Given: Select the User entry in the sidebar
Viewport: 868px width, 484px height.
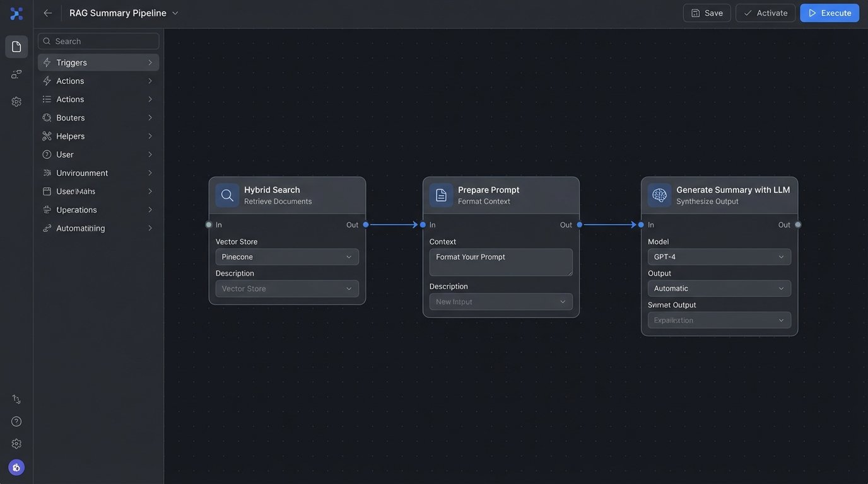Looking at the screenshot, I should pyautogui.click(x=65, y=154).
